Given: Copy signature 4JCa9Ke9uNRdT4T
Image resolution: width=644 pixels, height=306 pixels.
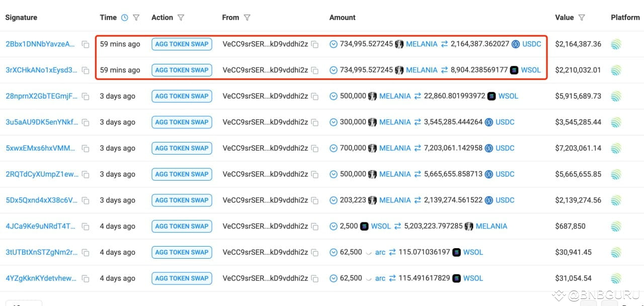Looking at the screenshot, I should pos(86,226).
